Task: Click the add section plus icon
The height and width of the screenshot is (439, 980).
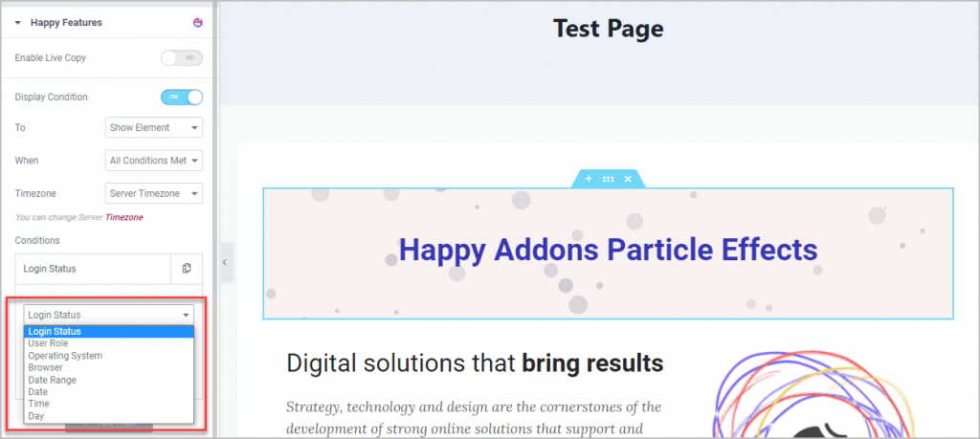Action: coord(588,179)
